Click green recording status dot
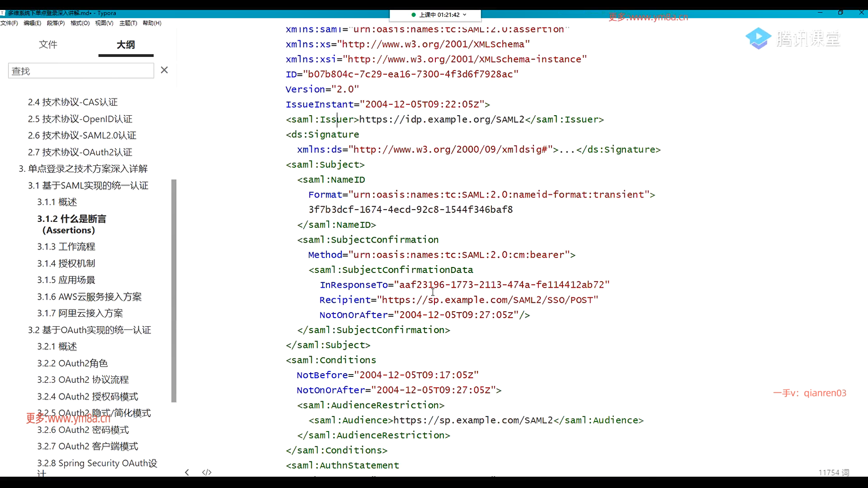This screenshot has width=868, height=488. pyautogui.click(x=413, y=15)
